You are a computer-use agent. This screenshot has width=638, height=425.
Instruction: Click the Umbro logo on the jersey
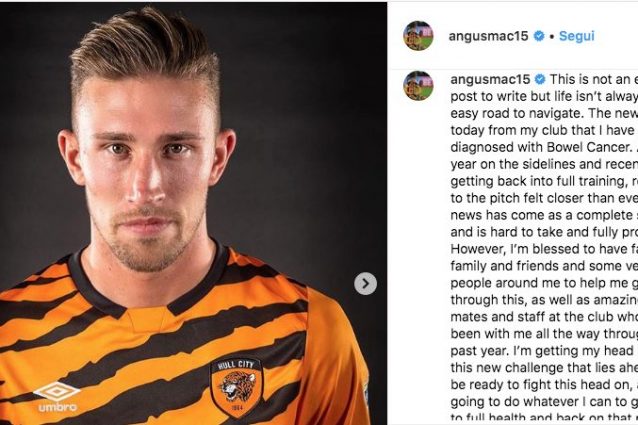[x=57, y=396]
